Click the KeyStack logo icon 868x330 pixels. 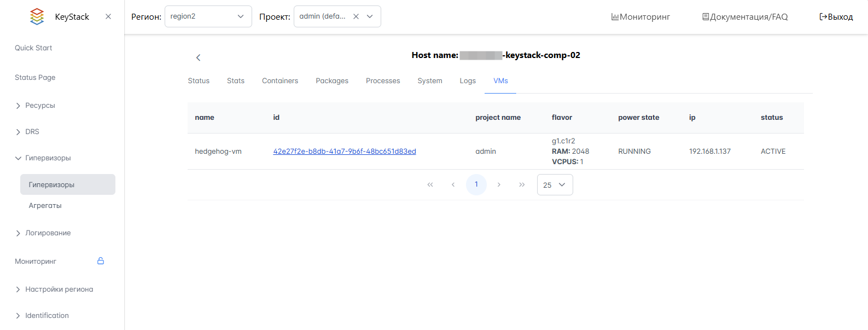coord(37,16)
